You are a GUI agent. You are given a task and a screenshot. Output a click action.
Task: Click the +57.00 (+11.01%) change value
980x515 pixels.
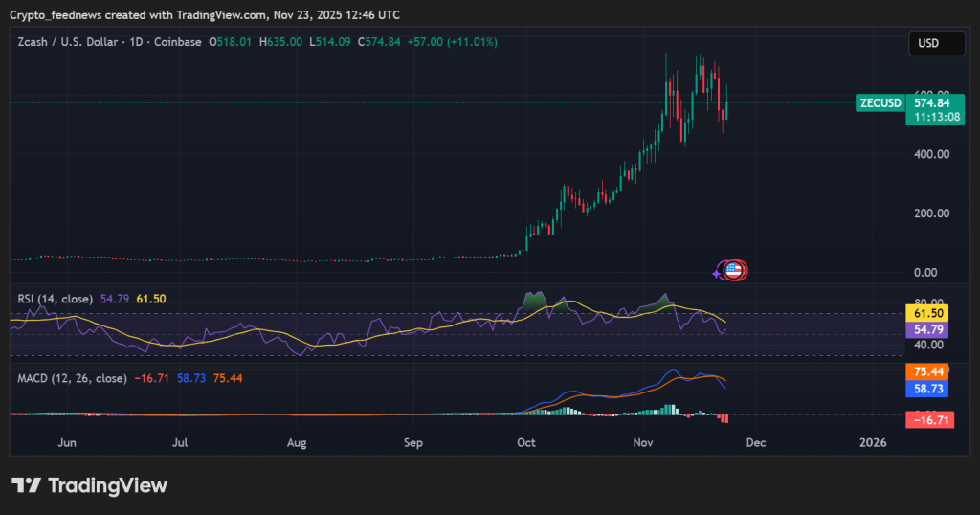453,42
